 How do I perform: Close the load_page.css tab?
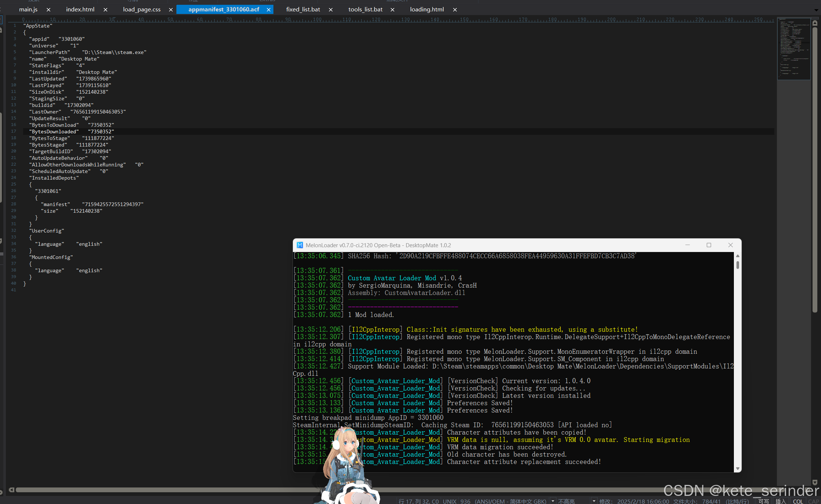171,10
